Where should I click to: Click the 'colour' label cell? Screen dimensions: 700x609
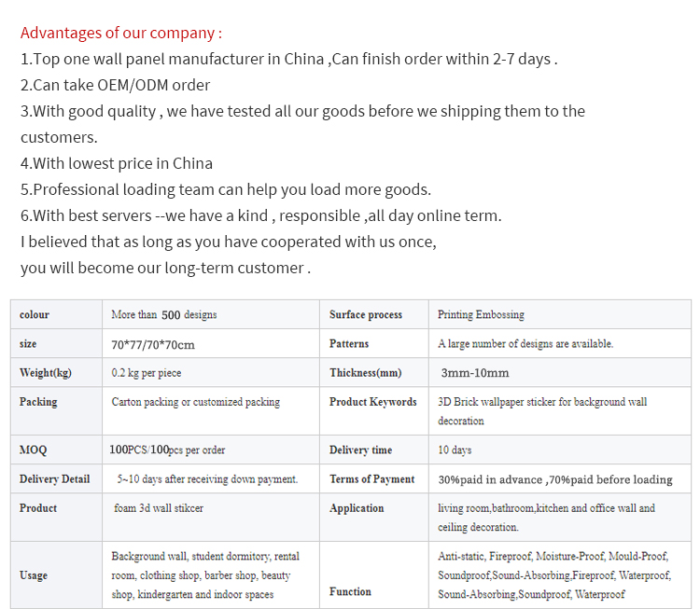point(35,315)
